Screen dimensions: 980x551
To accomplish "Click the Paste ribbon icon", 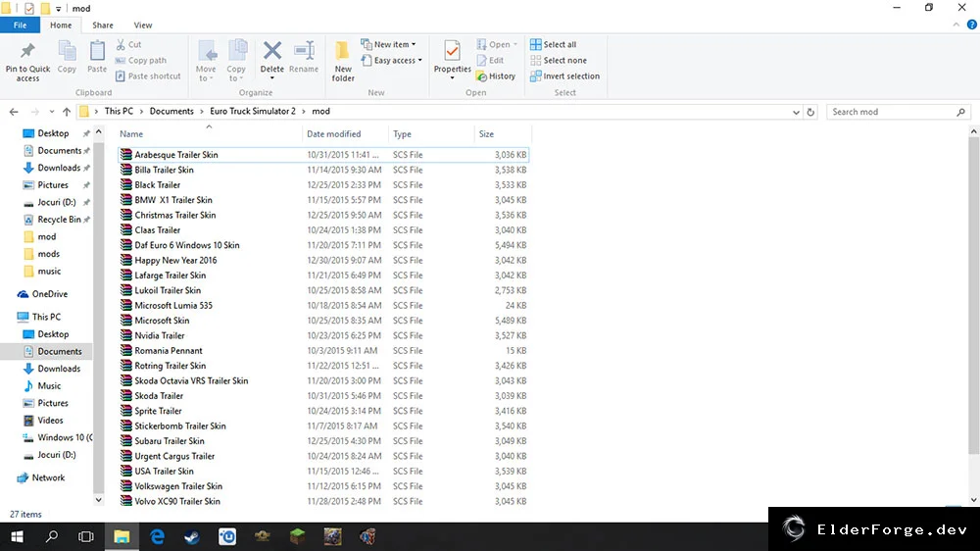I will tap(97, 51).
